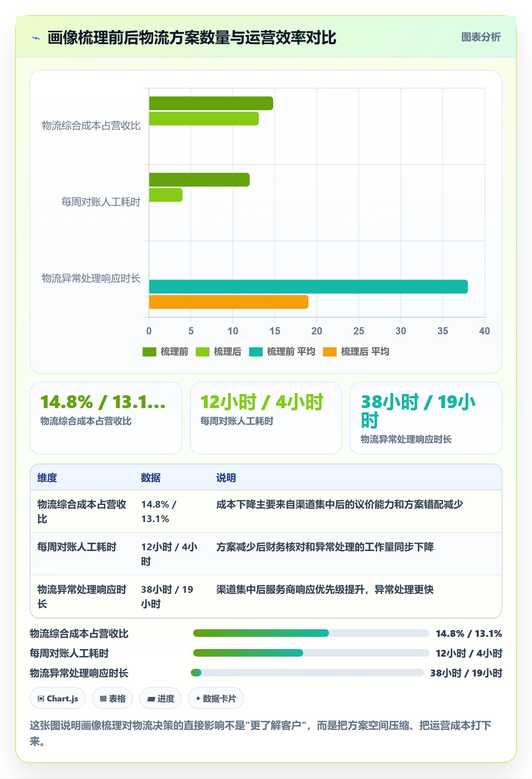Select the 数据卡片 tag label
Screen dimensions: 532x779
[219, 698]
